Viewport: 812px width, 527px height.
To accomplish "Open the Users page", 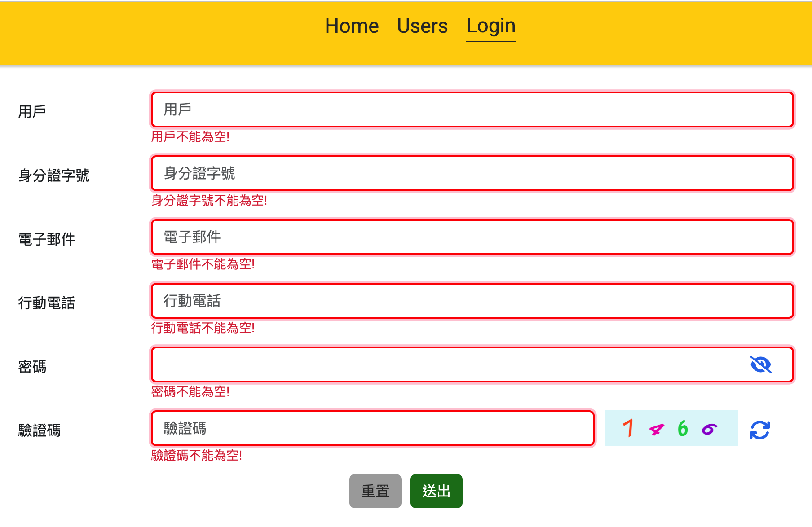I will 422,26.
